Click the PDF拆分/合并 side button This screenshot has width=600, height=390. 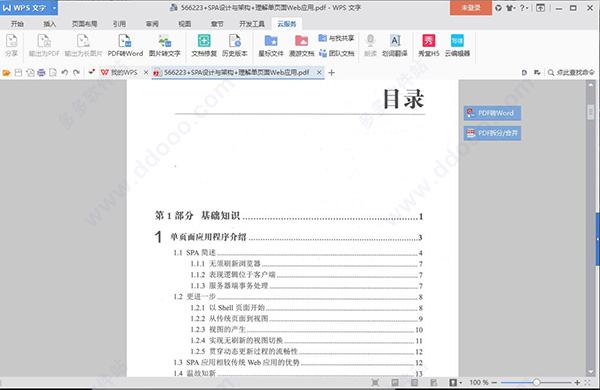(x=492, y=133)
